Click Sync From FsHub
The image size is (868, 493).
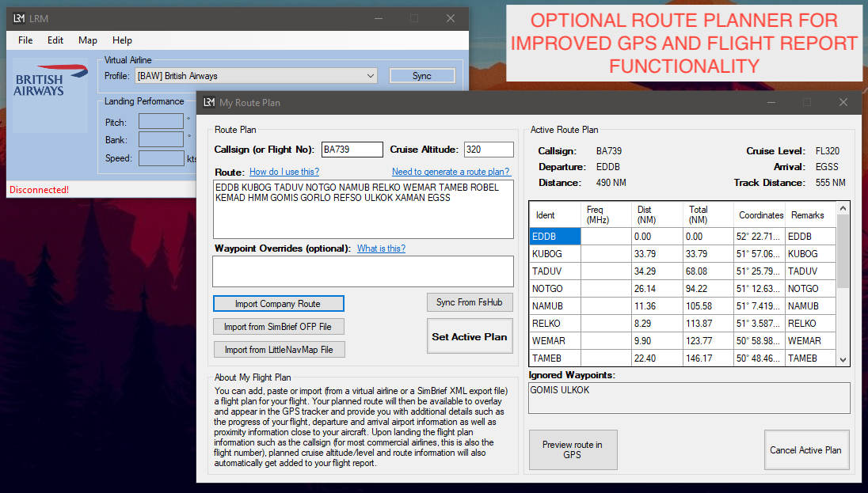(x=470, y=302)
